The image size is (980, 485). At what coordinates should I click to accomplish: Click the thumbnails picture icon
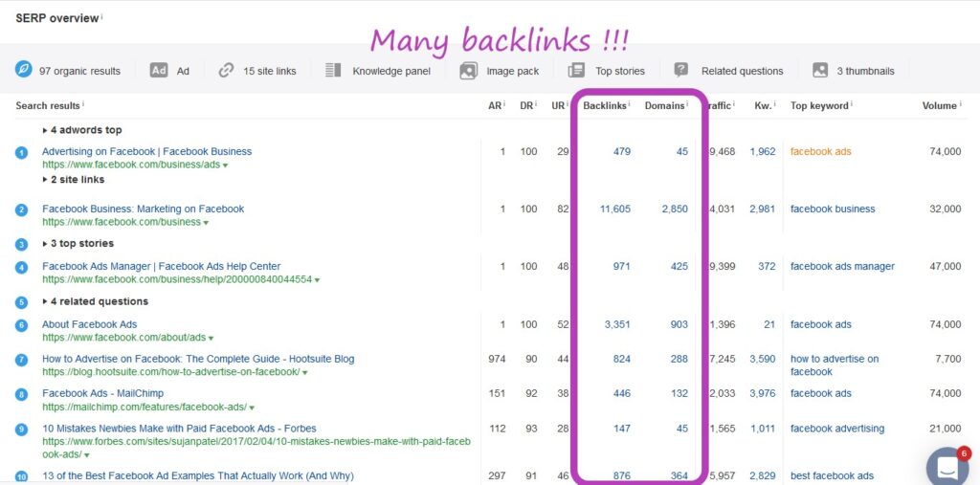820,70
